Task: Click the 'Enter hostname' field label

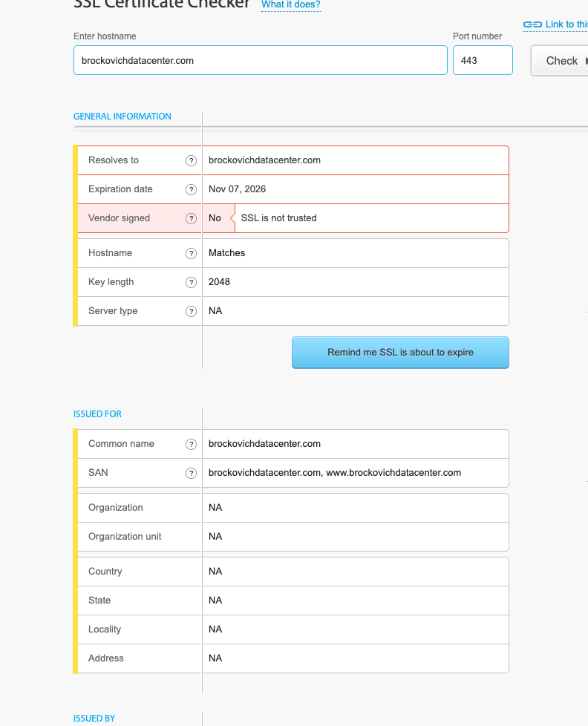Action: pyautogui.click(x=105, y=36)
